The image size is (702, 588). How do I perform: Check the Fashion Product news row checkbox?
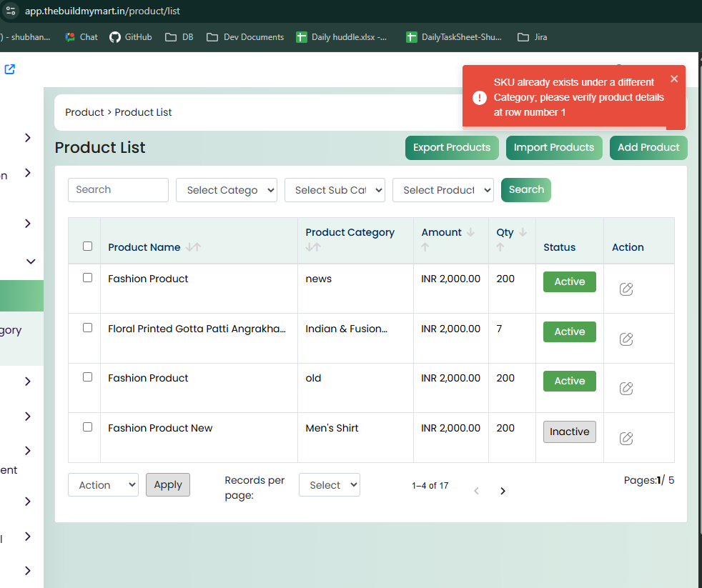[88, 278]
